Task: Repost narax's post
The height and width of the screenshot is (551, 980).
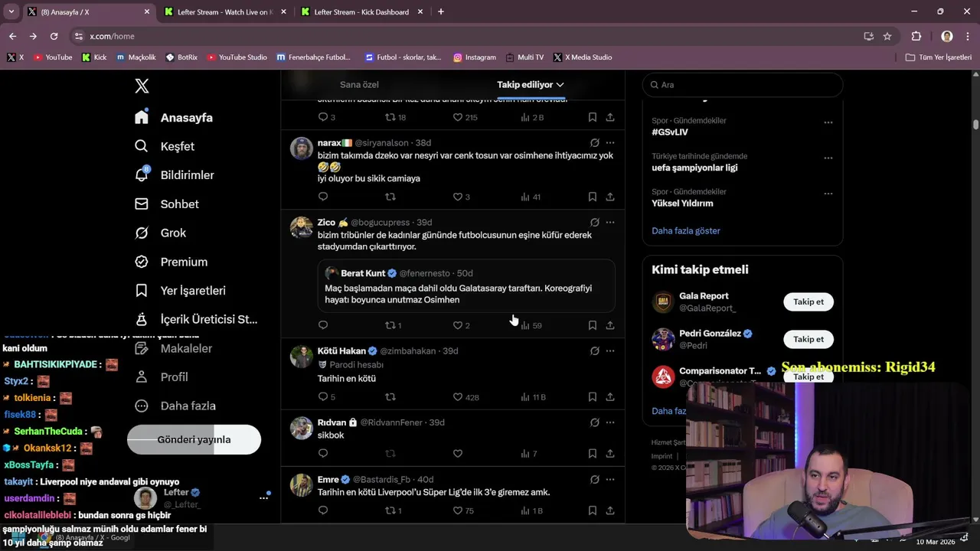Action: coord(390,197)
